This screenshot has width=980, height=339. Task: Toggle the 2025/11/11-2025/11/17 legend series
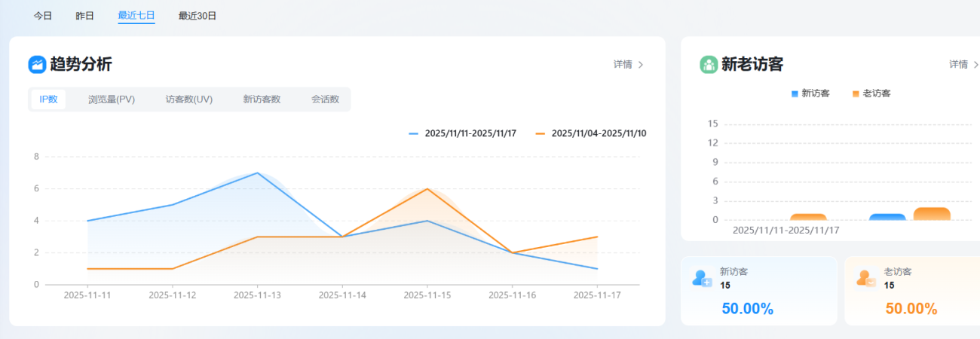(x=462, y=133)
